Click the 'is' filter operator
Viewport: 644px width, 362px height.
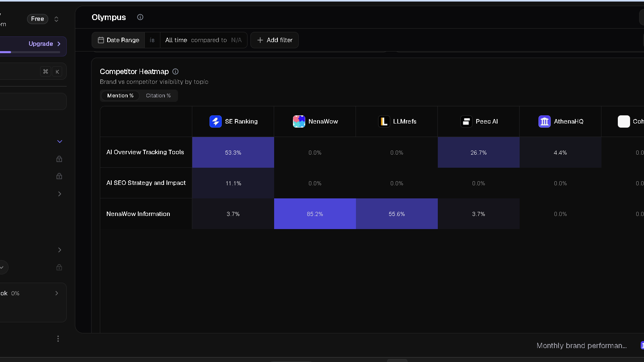click(x=152, y=40)
